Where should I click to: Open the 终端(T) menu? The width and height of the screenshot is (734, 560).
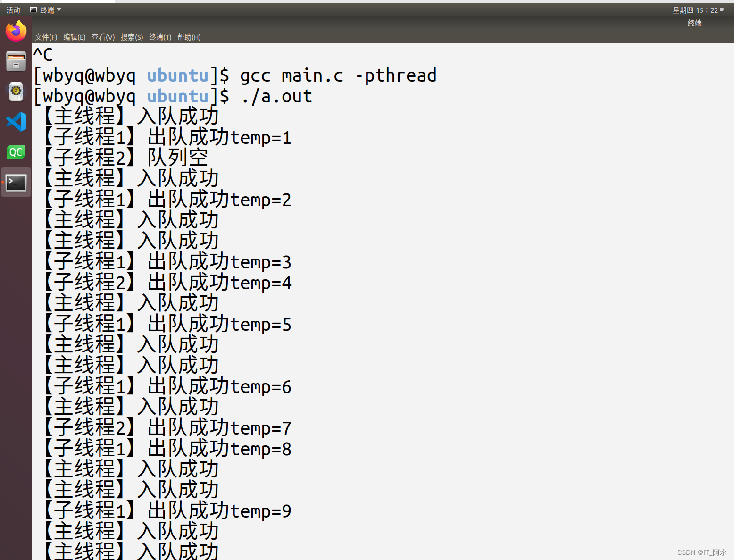click(160, 37)
